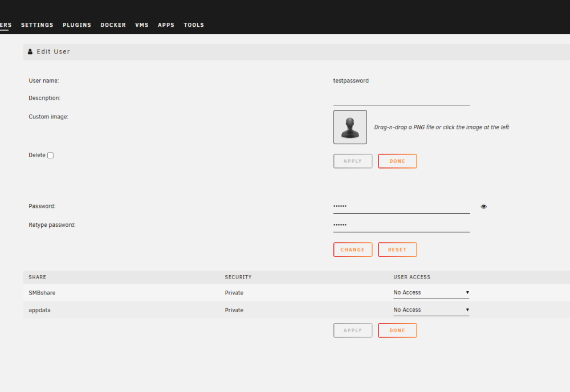
Task: Click the Edit User header person icon
Action: coord(30,52)
